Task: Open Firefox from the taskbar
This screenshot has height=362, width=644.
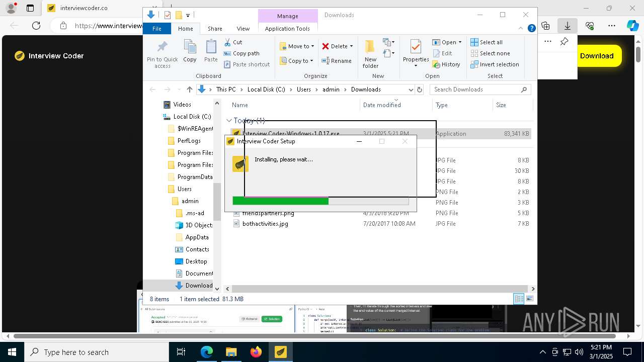Action: [256, 352]
